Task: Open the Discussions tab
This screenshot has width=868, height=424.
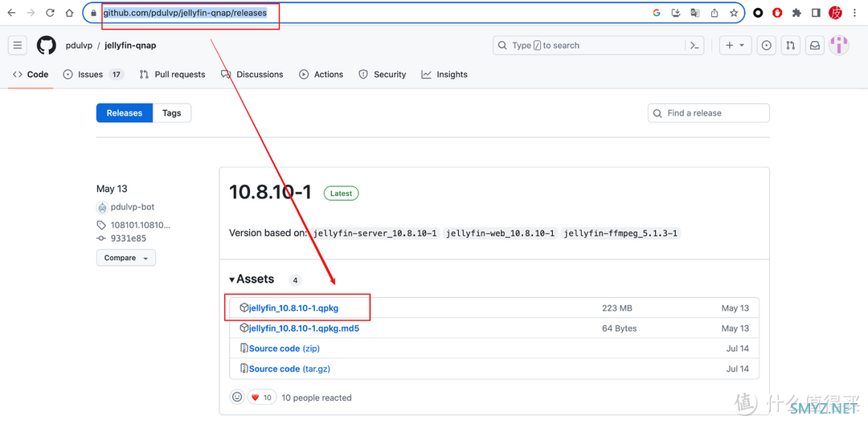Action: coord(252,74)
